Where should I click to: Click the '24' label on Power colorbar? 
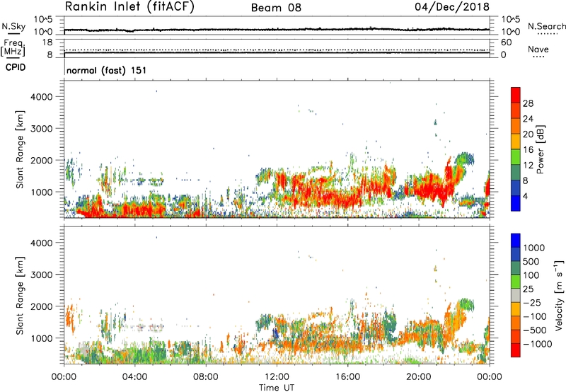click(528, 119)
